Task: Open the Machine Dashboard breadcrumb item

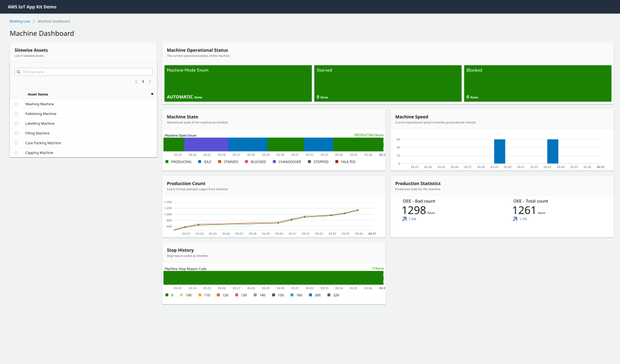Action: pos(54,21)
